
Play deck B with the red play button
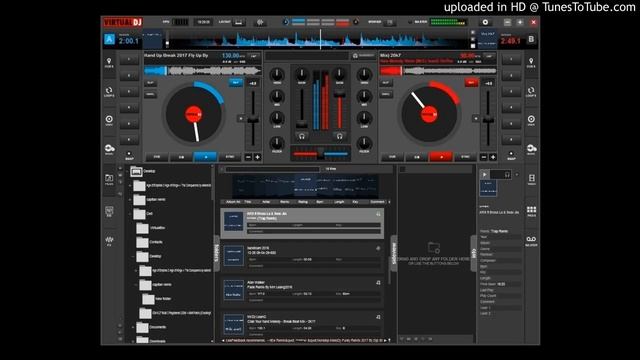(x=441, y=157)
